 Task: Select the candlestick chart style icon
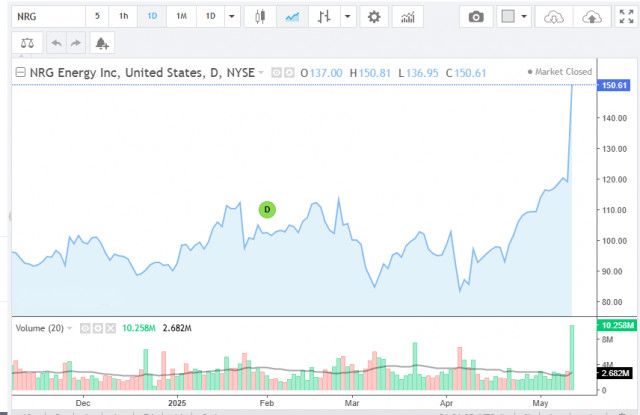260,17
